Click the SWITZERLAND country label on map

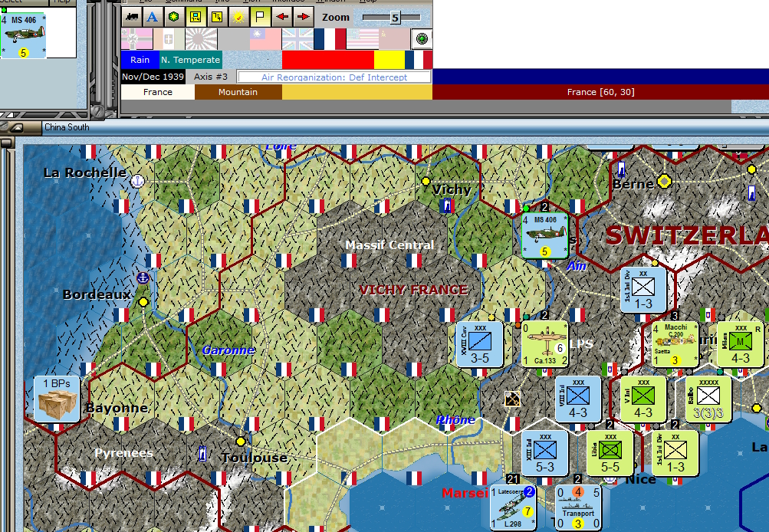click(x=687, y=235)
